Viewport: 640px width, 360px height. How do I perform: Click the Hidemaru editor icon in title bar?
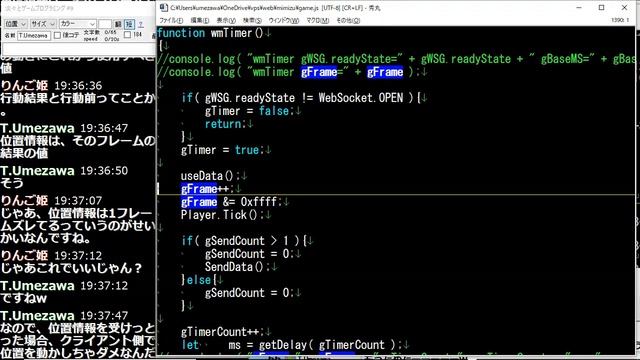[164, 7]
